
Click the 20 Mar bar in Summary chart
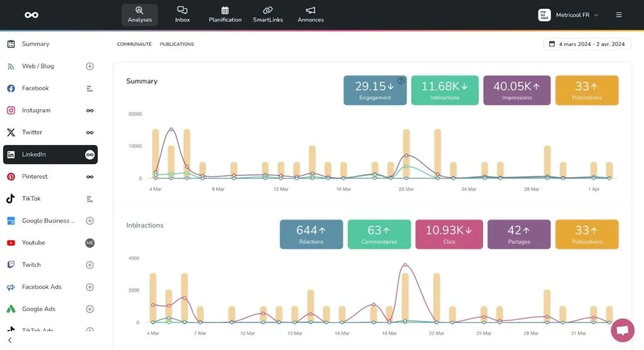(406, 153)
